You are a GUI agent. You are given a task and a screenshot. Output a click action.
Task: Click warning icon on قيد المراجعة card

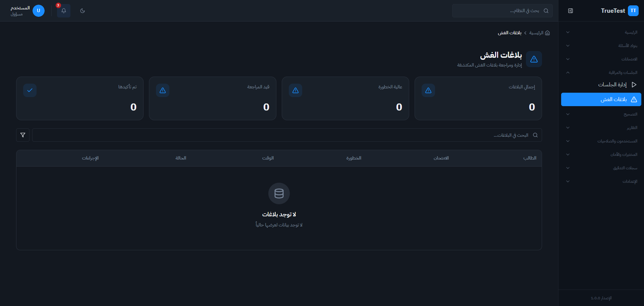tap(163, 90)
